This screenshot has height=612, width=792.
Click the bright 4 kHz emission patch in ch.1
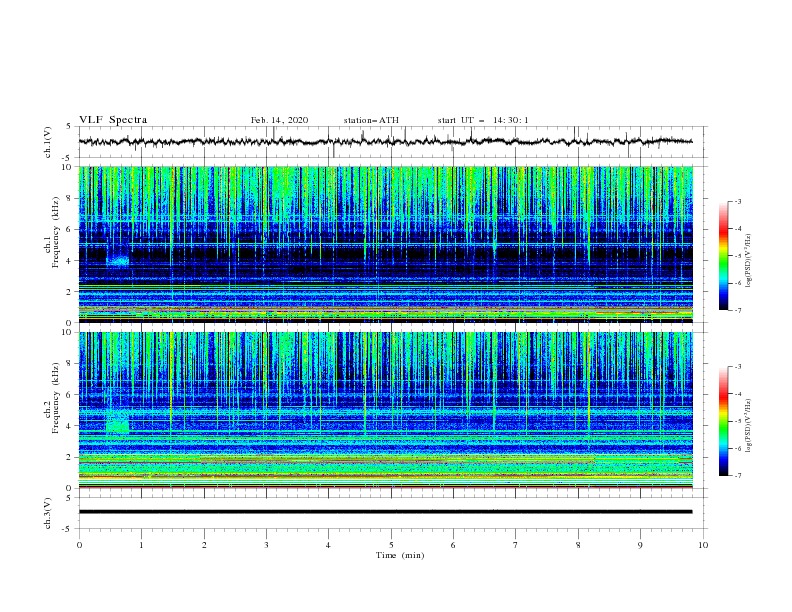118,261
